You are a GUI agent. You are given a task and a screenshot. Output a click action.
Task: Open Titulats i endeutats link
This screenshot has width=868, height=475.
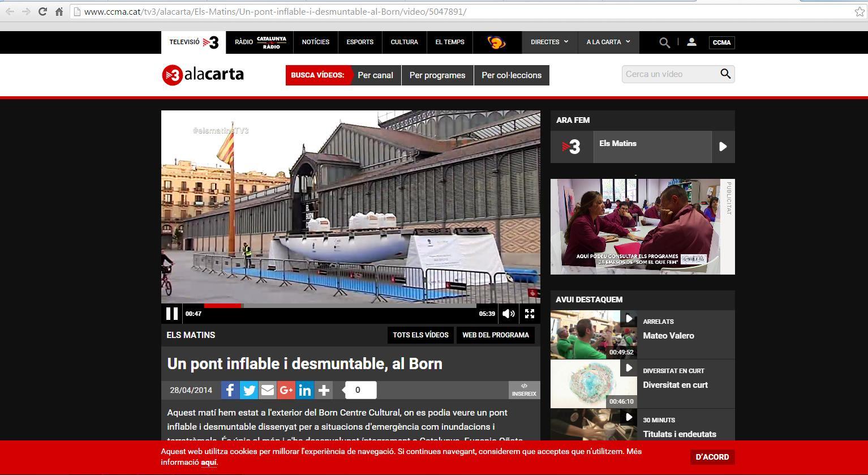pos(680,434)
